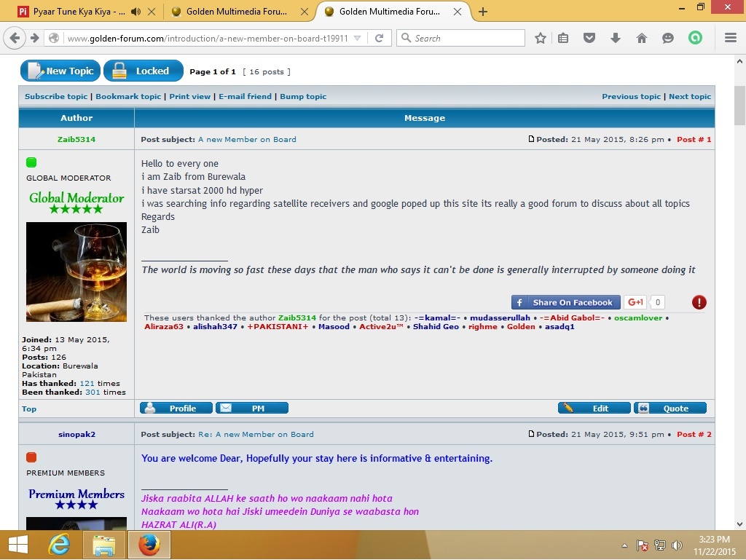Open the Firefox Downloads arrow icon
This screenshot has height=560, width=746.
[615, 38]
